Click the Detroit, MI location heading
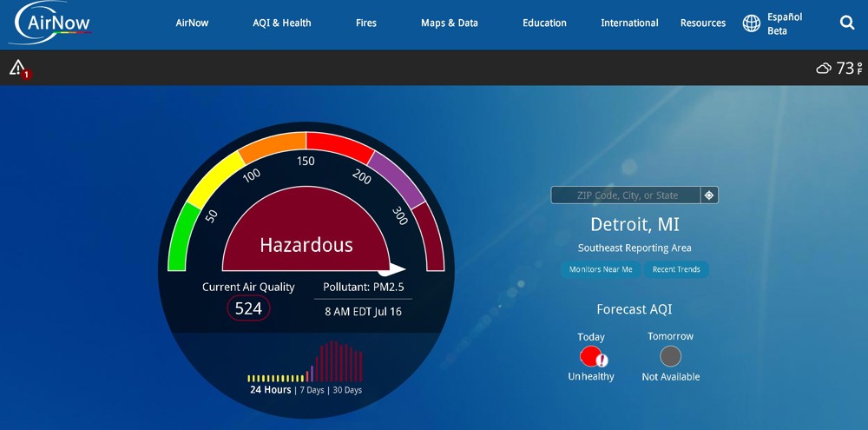 coord(635,224)
